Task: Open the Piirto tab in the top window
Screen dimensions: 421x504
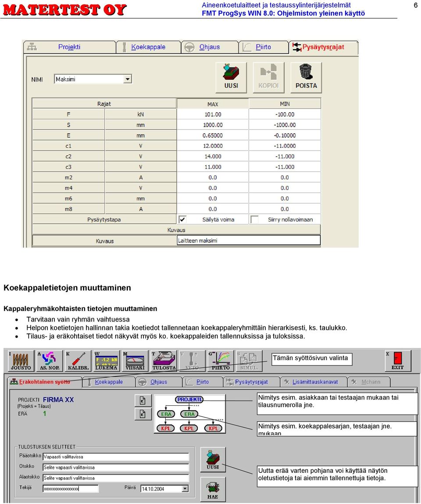Action: (263, 47)
